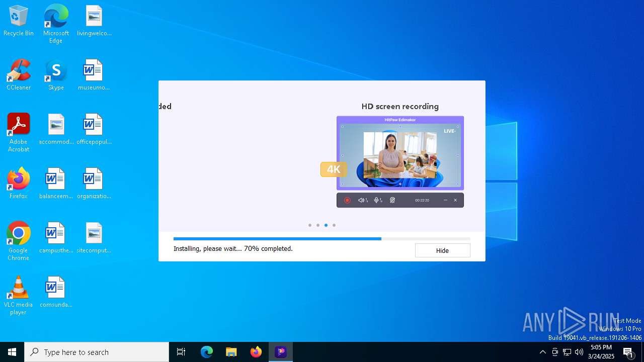Select the fourth slide indicator dot

pos(334,225)
